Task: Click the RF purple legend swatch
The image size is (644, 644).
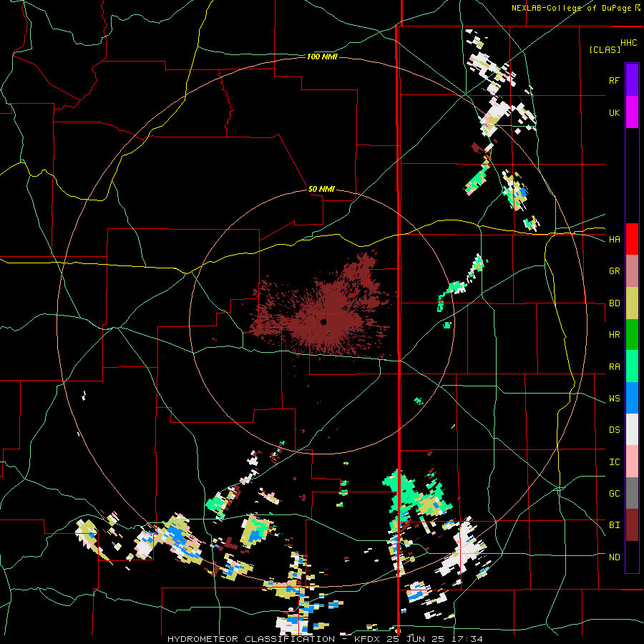Action: (x=632, y=80)
